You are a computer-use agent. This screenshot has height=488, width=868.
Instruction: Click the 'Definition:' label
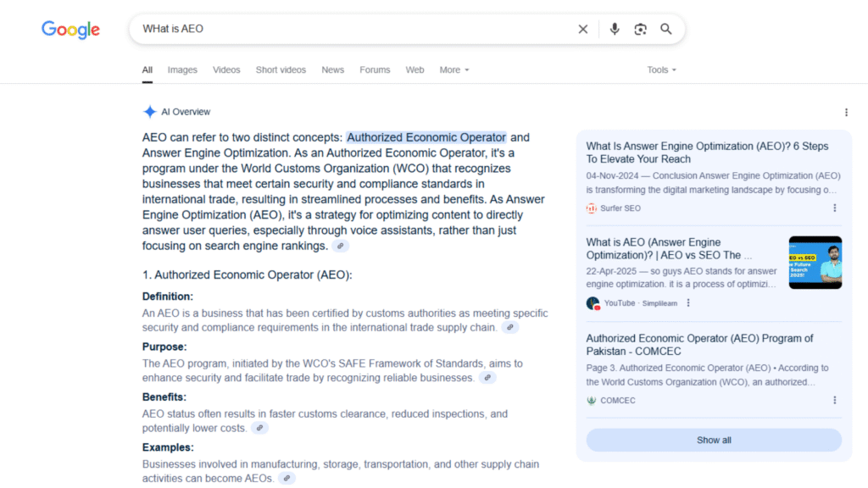168,297
